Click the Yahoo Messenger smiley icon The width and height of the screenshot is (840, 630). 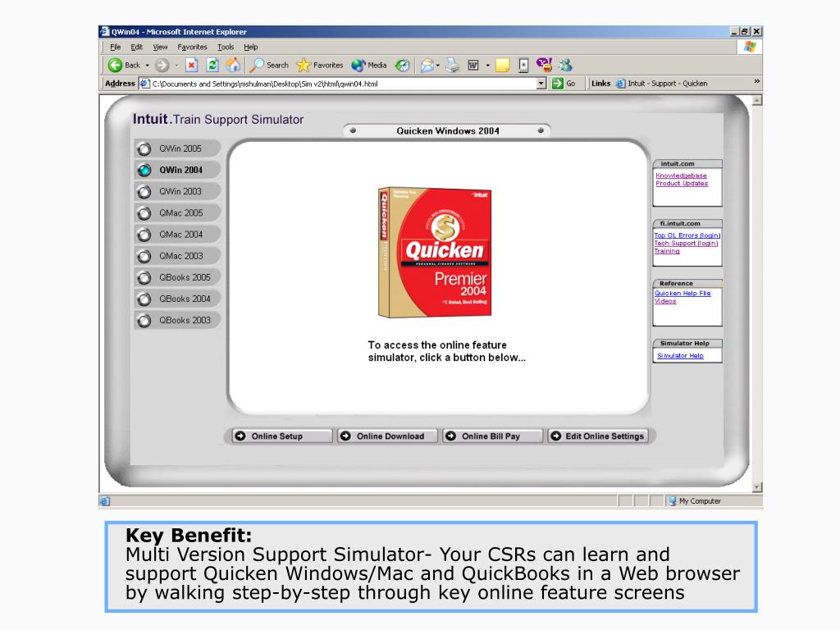545,66
